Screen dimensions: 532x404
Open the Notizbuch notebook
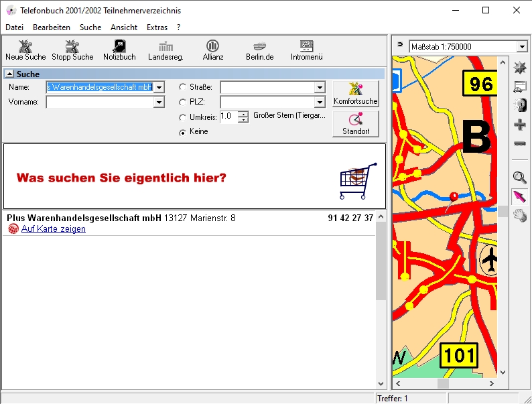pyautogui.click(x=119, y=50)
